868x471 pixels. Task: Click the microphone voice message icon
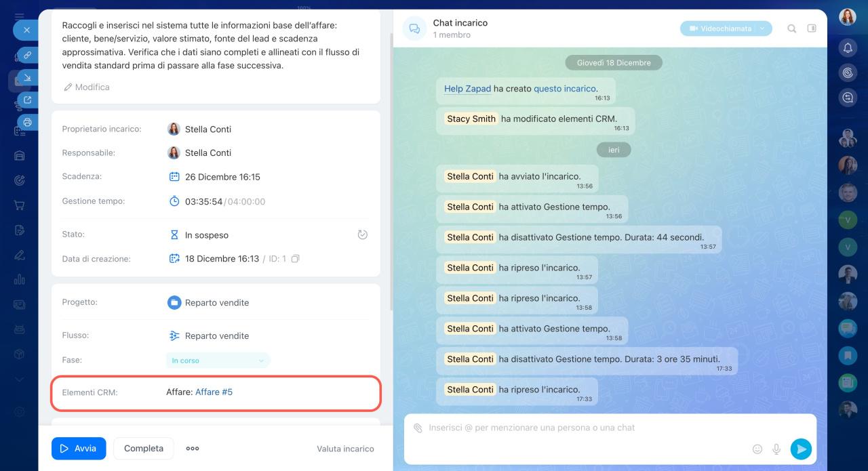[776, 449]
